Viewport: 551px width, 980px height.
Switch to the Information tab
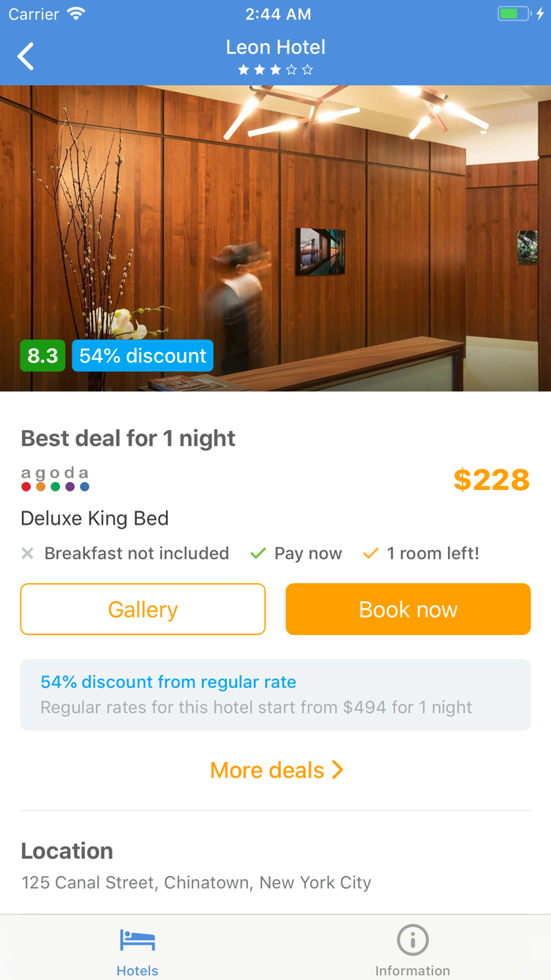tap(412, 949)
